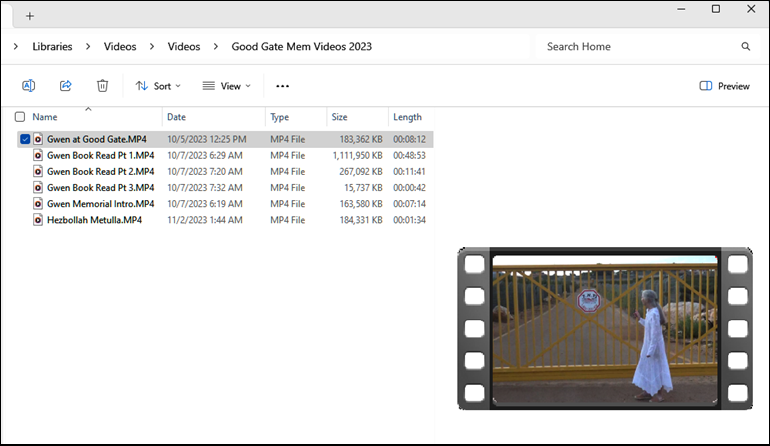Click file icon of Gwen Book Read Pt 2.MP4
This screenshot has height=446, width=770.
click(38, 171)
